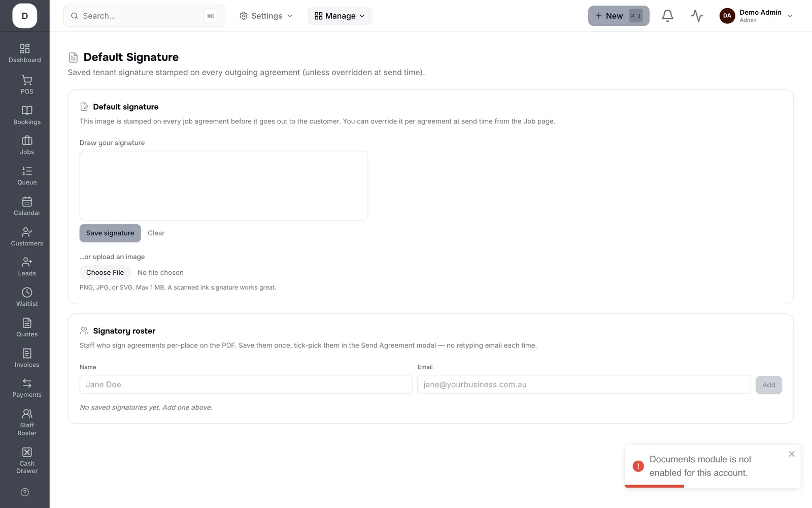Click the notifications bell icon
The width and height of the screenshot is (812, 508).
coord(667,16)
